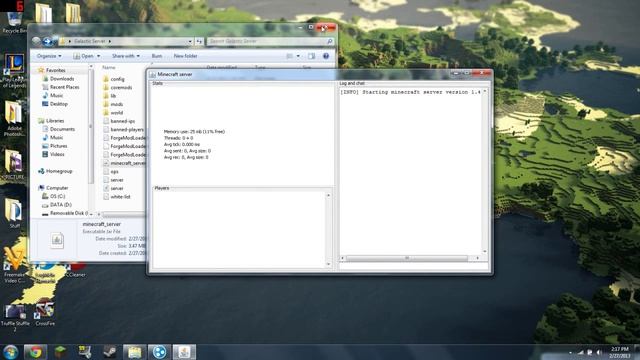This screenshot has height=360, width=640.
Task: Open the yellow tools taskbar icon beside Steam
Action: (x=85, y=352)
